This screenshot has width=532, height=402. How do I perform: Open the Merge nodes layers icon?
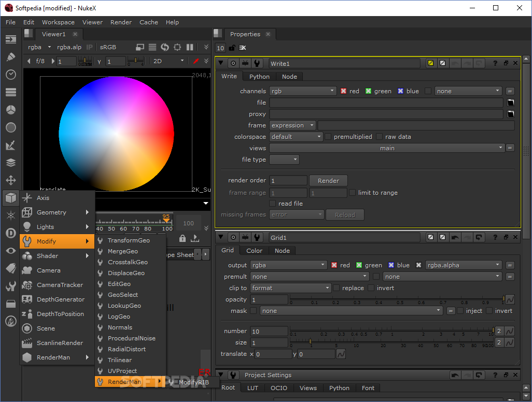pyautogui.click(x=11, y=163)
